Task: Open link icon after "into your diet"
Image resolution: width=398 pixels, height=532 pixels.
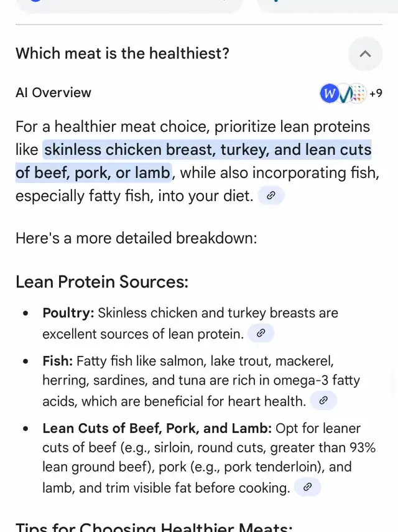Action: pyautogui.click(x=271, y=195)
